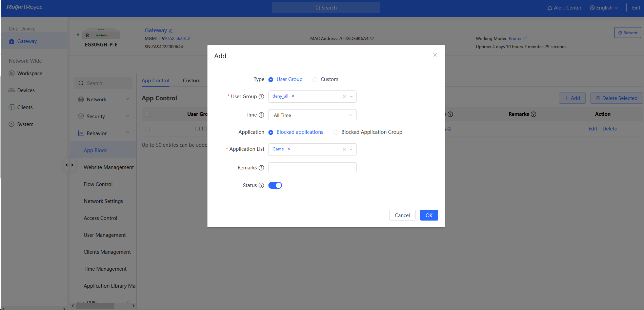
Task: Open the User Group dropdown
Action: 351,97
